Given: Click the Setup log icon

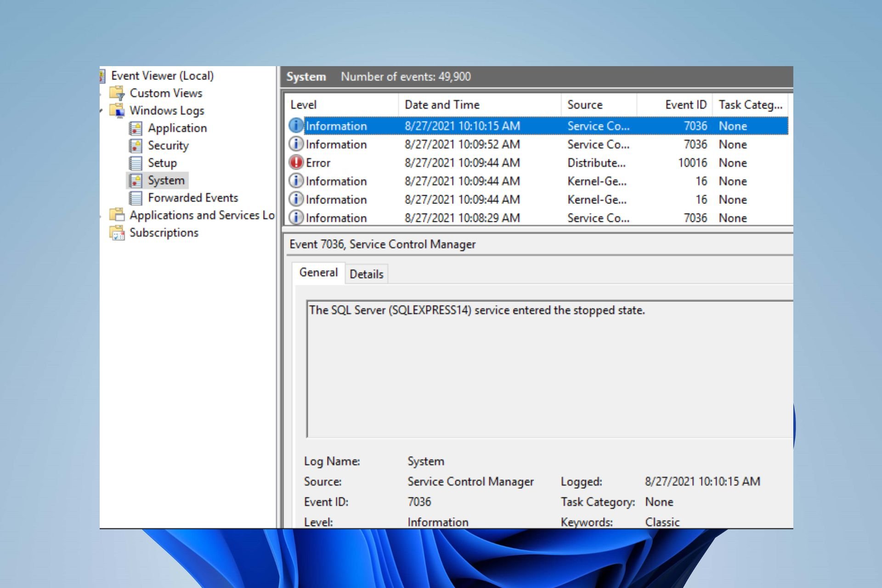Looking at the screenshot, I should tap(136, 163).
